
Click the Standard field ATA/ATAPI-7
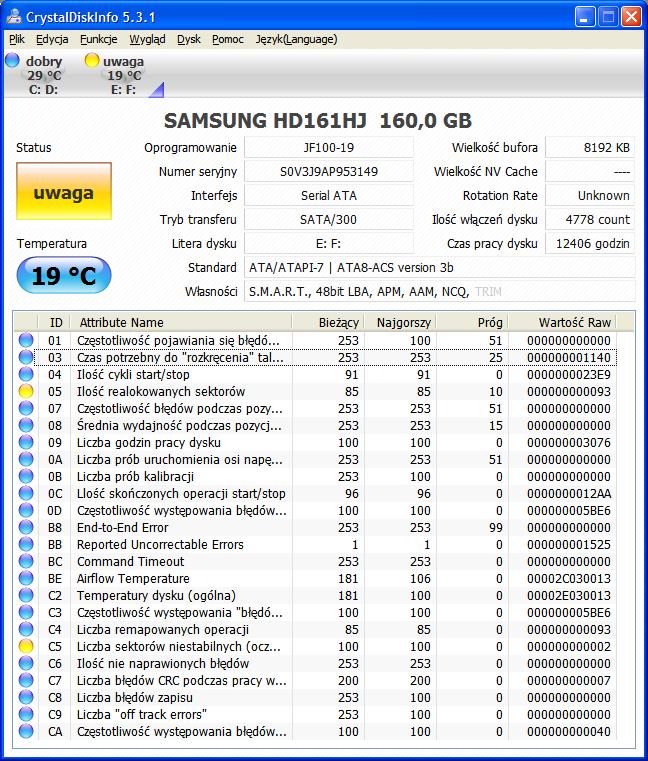(440, 267)
